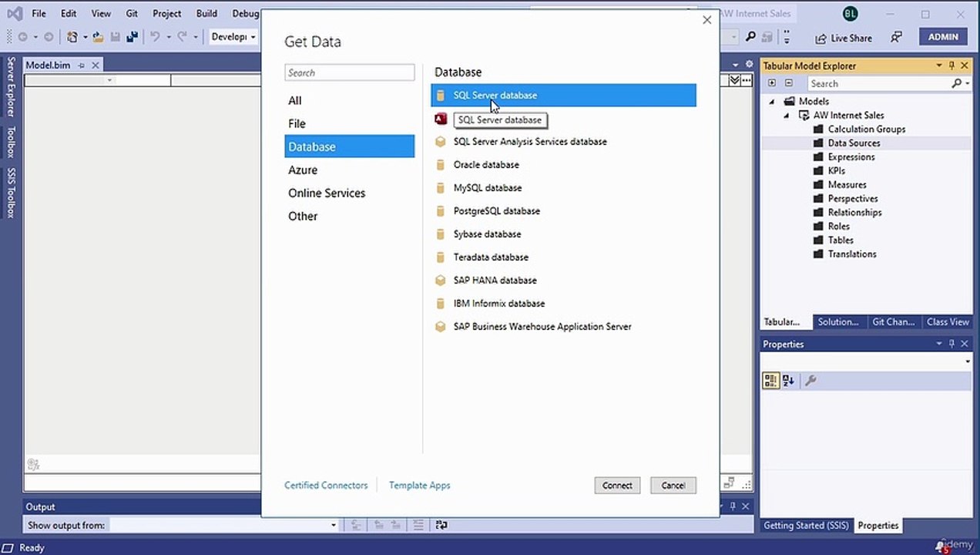Cancel the Get Data dialog

coord(673,485)
